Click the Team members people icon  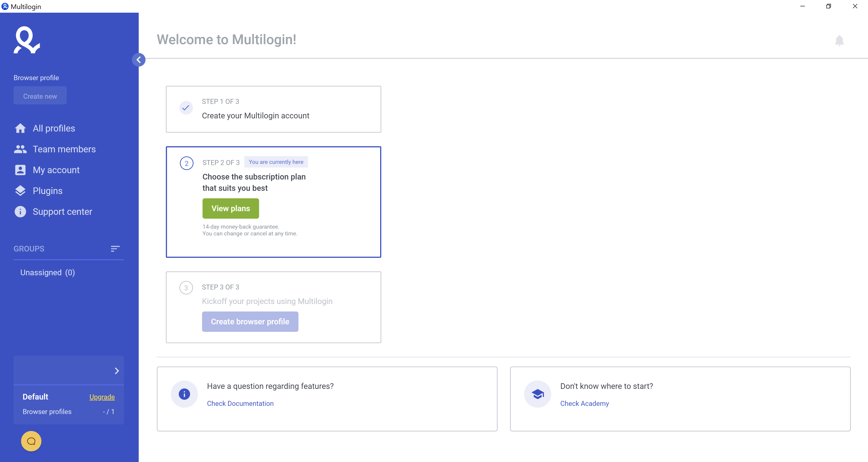(20, 149)
